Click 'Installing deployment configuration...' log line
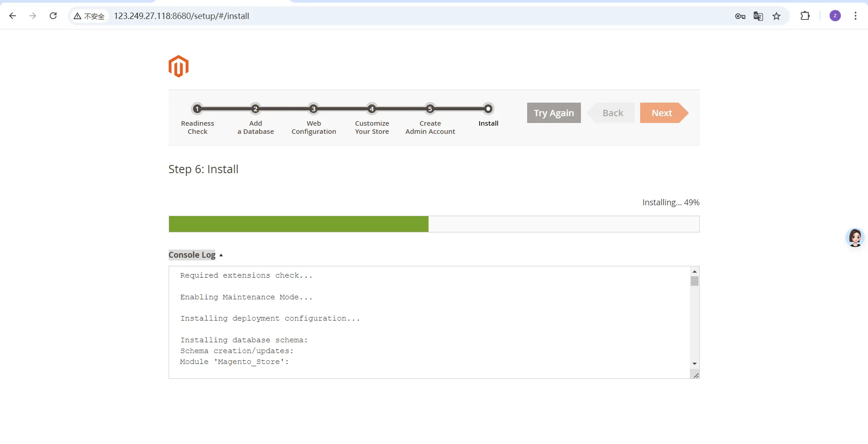This screenshot has width=868, height=444. click(270, 318)
